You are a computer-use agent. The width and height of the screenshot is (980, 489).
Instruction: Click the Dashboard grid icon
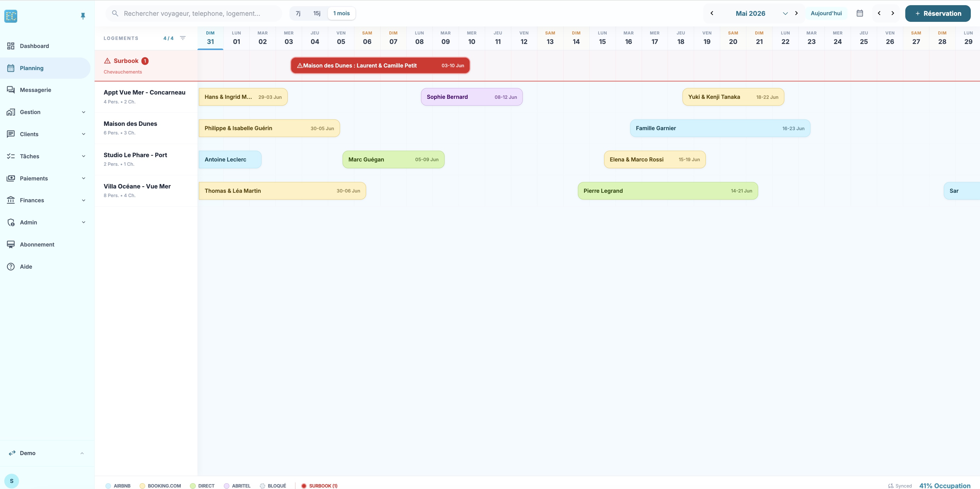coord(11,46)
